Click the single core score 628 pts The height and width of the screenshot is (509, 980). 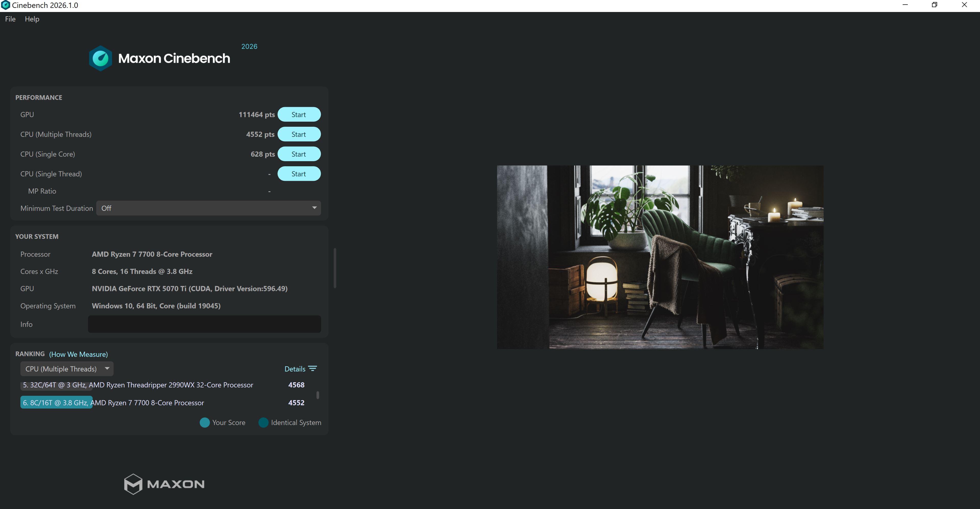(263, 154)
